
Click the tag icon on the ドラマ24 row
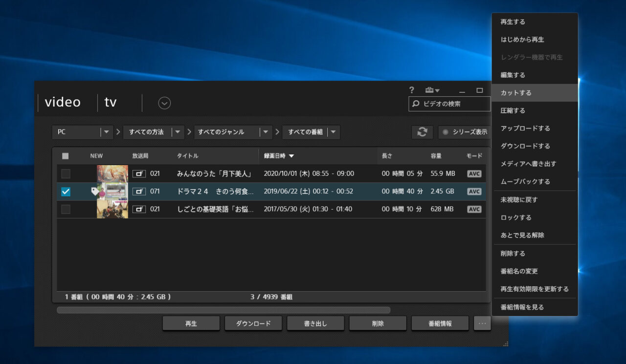(x=95, y=192)
